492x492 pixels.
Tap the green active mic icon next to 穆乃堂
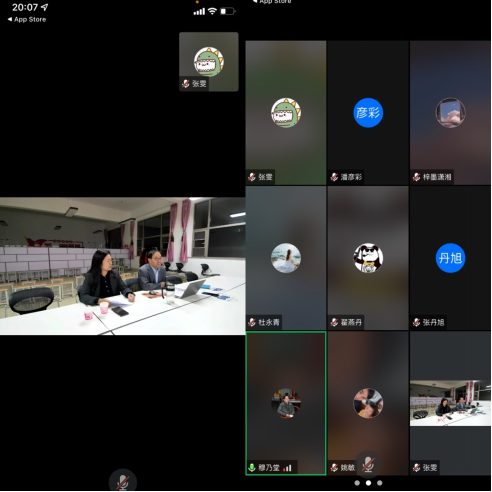(x=252, y=468)
